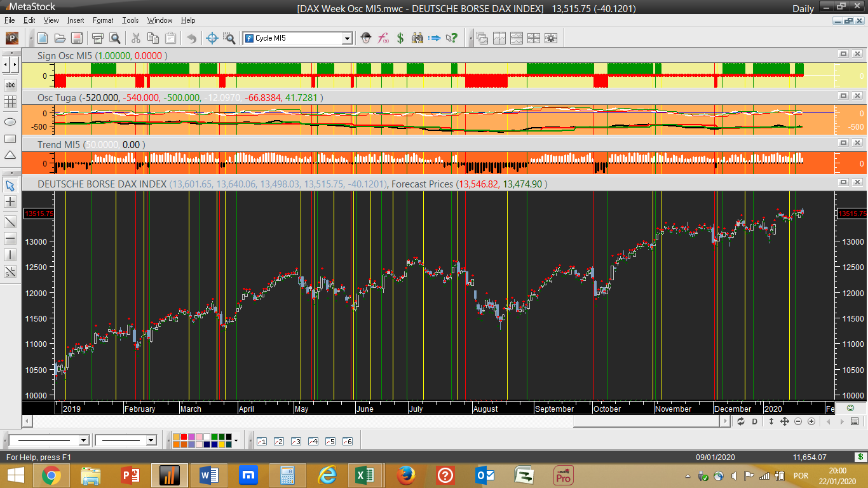Screen dimensions: 868x488
Task: Click the zoom-in plus button below chart
Action: pyautogui.click(x=811, y=421)
